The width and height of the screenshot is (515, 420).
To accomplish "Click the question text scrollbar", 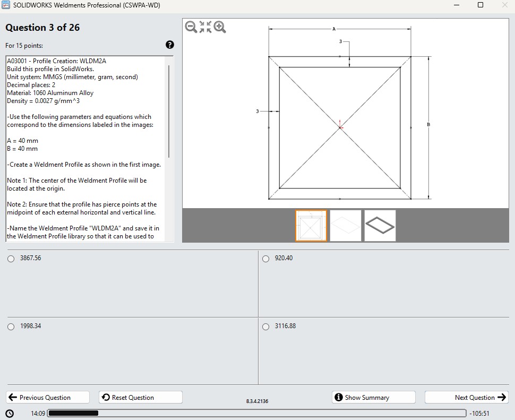I will pos(169,112).
